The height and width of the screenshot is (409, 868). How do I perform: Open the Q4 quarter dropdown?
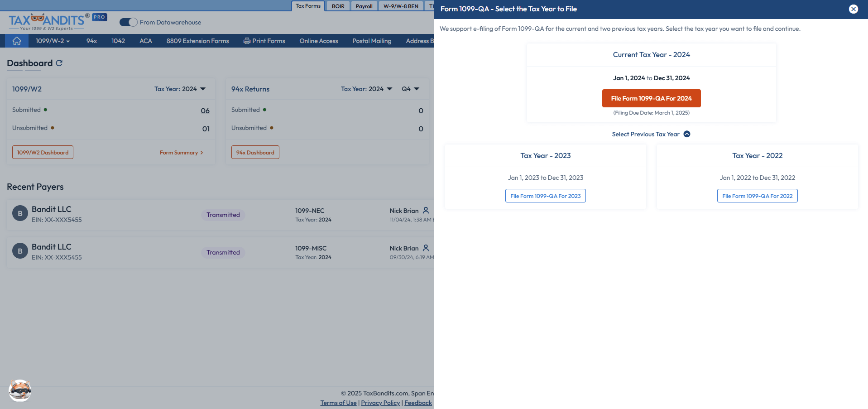pyautogui.click(x=410, y=89)
